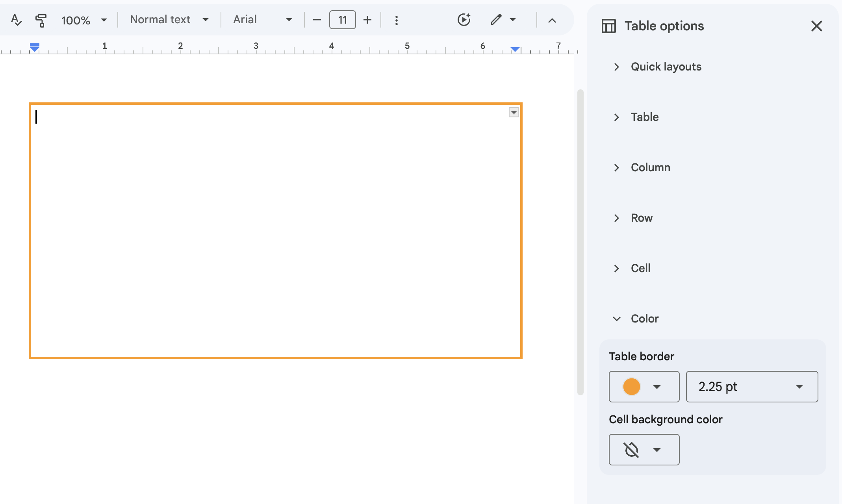The width and height of the screenshot is (842, 504).
Task: Close the Table options sidebar
Action: point(817,26)
